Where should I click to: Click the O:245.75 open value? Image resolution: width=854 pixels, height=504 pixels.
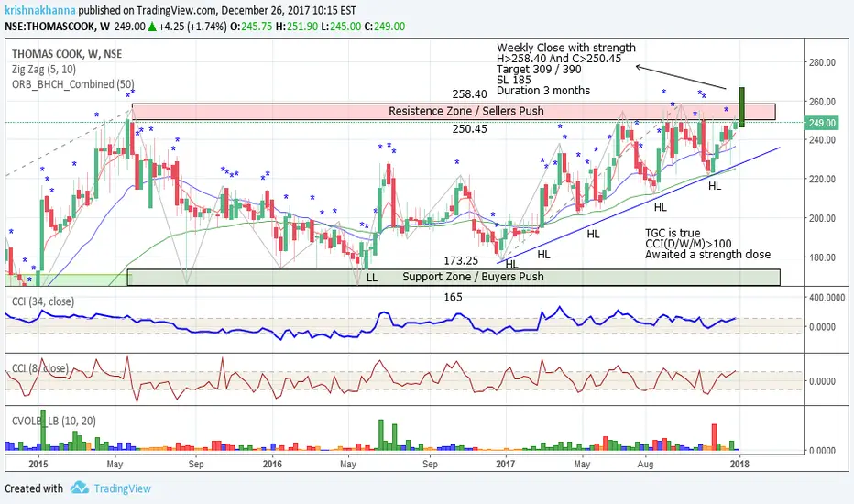[251, 27]
